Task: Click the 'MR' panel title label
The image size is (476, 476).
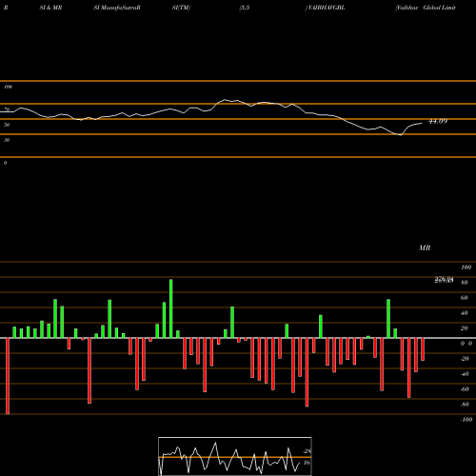Action: [x=425, y=248]
